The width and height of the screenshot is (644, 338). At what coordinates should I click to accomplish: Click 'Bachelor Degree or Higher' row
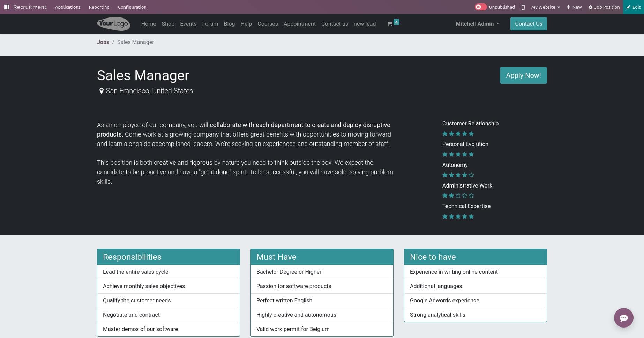[x=322, y=272]
